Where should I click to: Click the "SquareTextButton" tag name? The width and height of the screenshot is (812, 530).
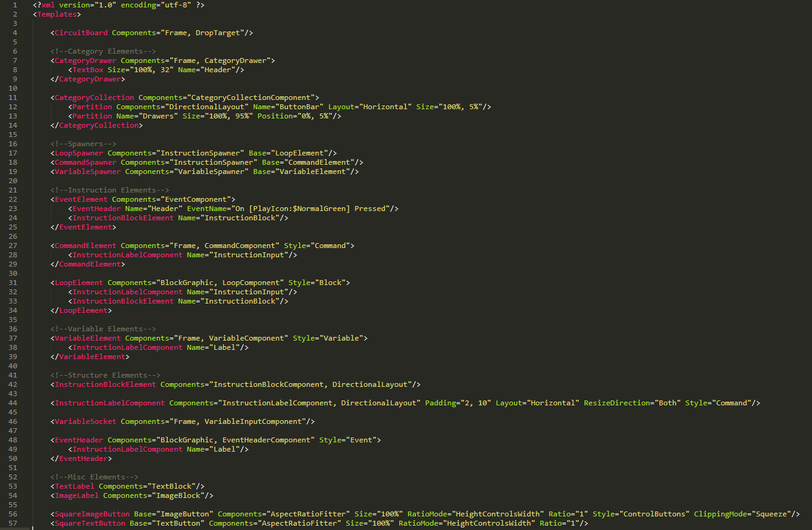(90, 523)
